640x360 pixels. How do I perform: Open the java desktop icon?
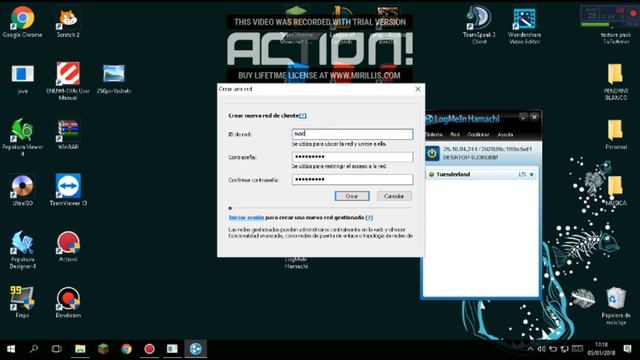(x=22, y=79)
